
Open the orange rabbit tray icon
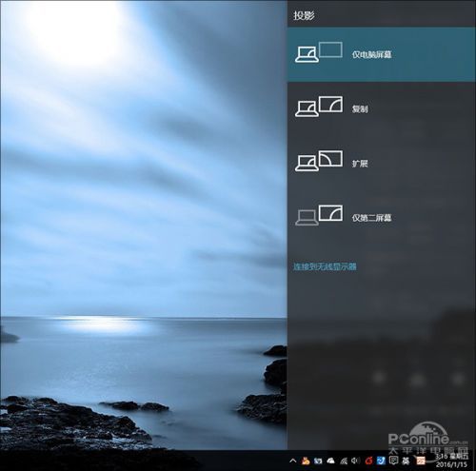306,461
